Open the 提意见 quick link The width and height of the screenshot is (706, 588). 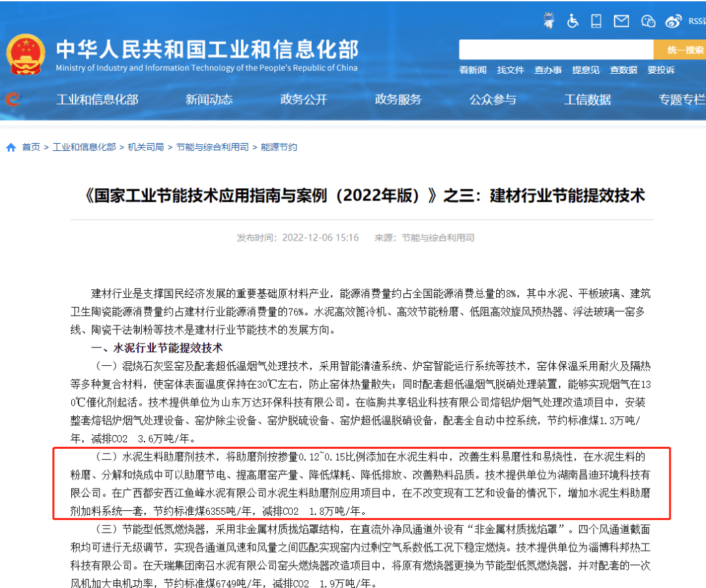point(586,70)
